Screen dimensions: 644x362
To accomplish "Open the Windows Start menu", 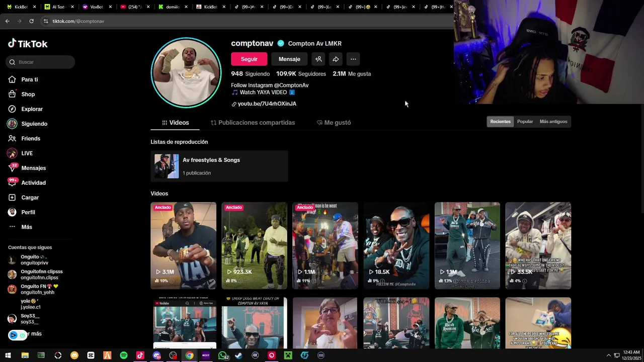I will [x=8, y=355].
